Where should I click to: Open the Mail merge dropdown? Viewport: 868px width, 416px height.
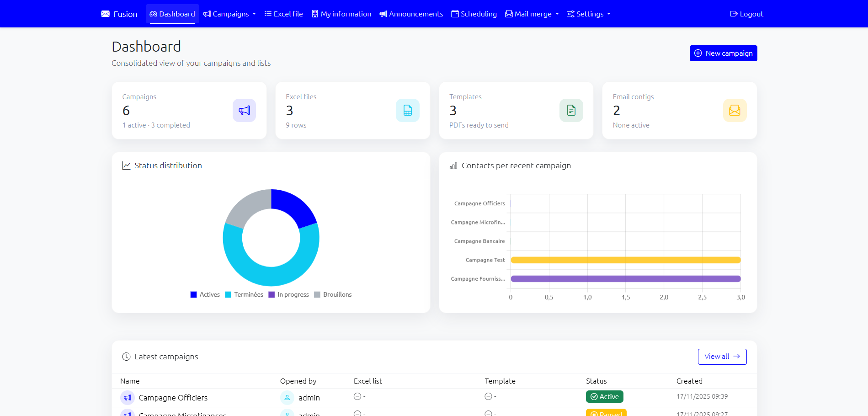point(532,14)
